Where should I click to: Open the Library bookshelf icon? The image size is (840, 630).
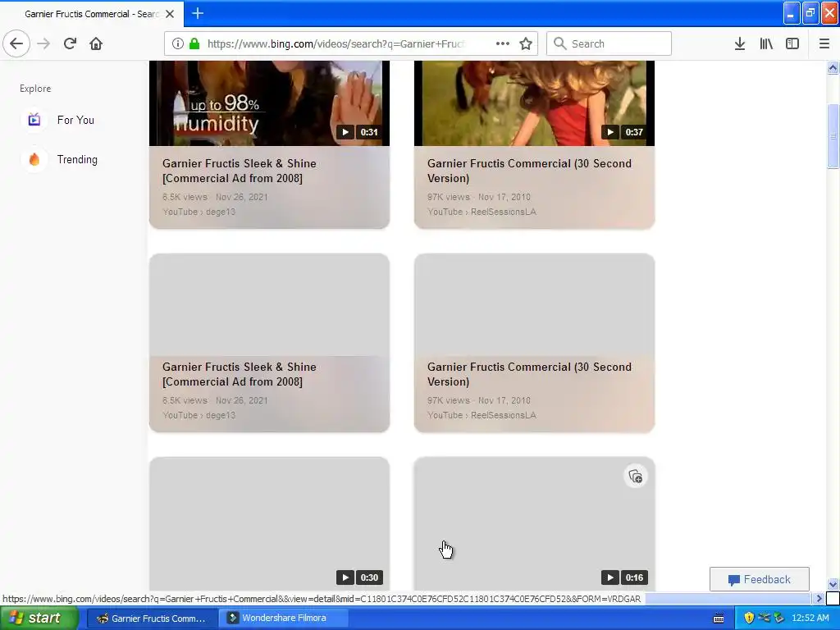(x=766, y=44)
